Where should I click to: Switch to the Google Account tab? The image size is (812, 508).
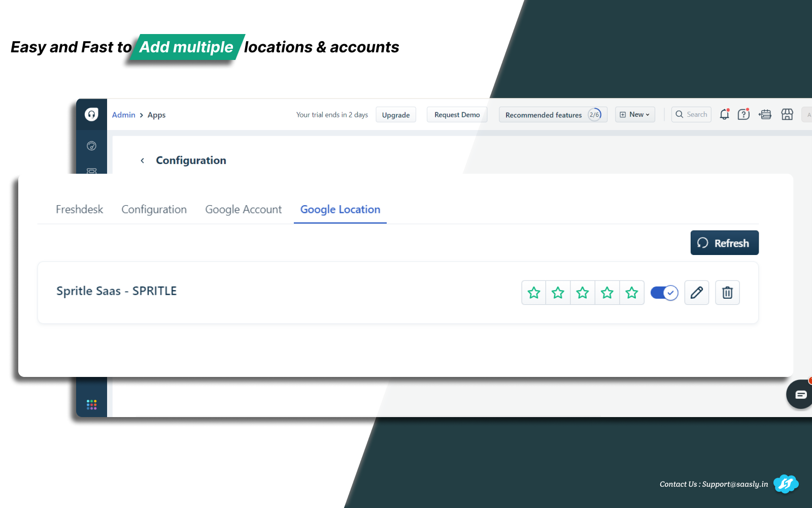pos(244,209)
